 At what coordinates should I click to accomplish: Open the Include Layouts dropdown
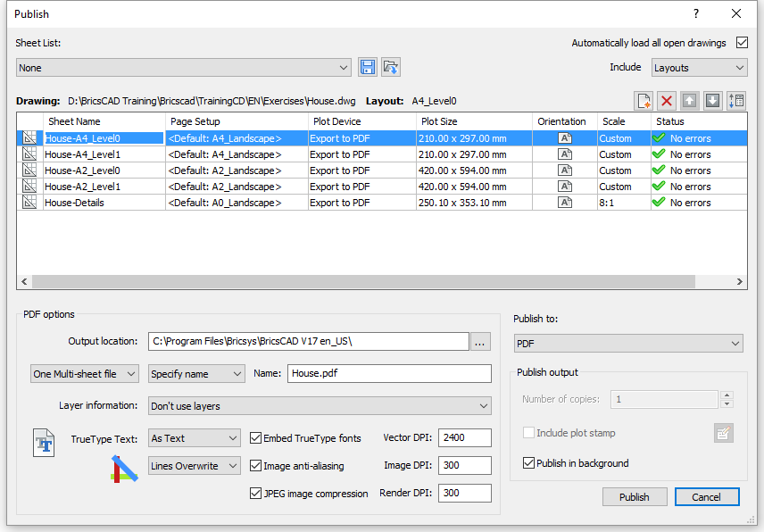pos(699,68)
